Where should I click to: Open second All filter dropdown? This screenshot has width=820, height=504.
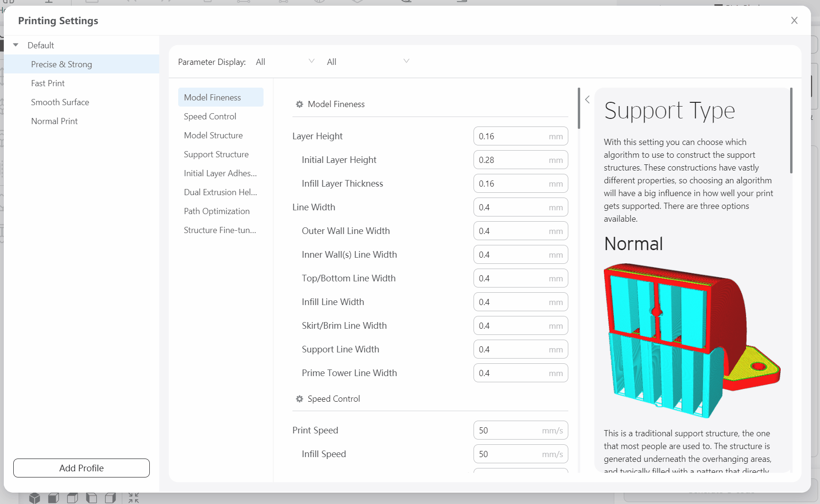(368, 62)
